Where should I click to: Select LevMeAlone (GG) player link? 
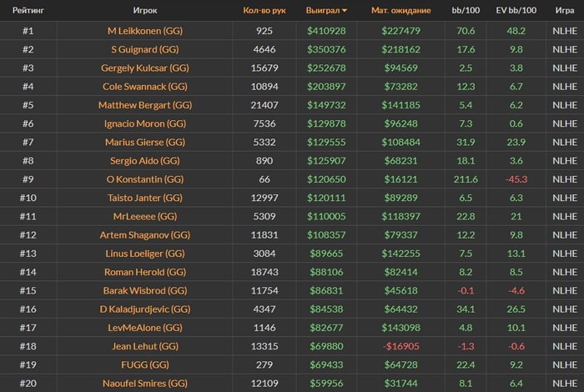[x=144, y=327]
